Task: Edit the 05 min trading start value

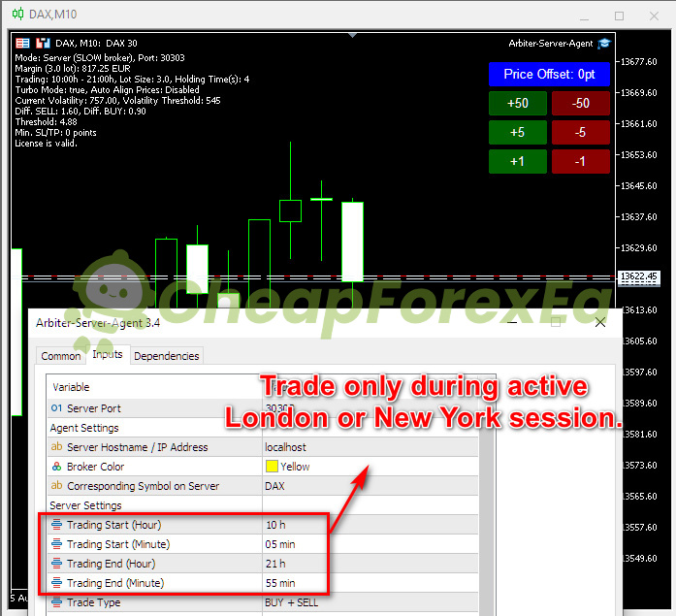Action: (x=370, y=544)
